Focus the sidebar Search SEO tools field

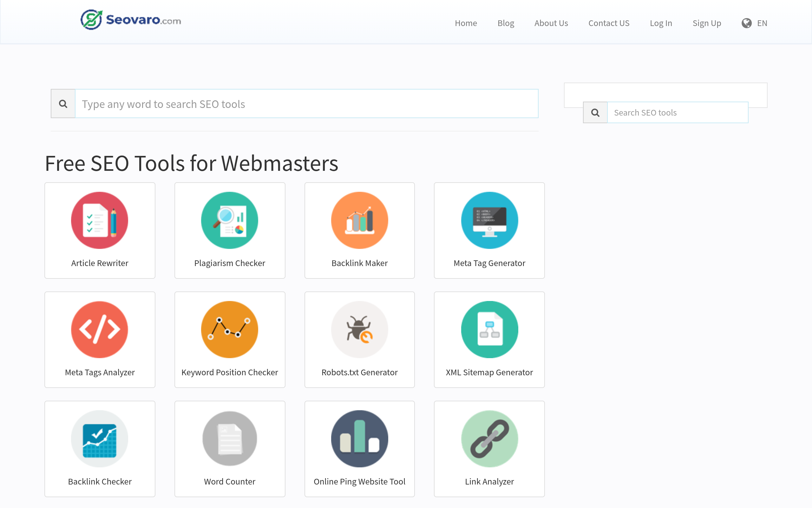(678, 112)
